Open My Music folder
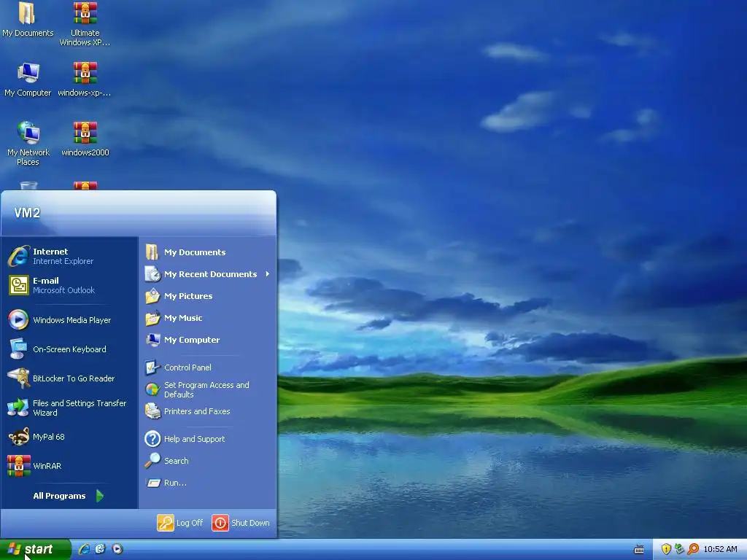This screenshot has height=560, width=747. click(208, 318)
